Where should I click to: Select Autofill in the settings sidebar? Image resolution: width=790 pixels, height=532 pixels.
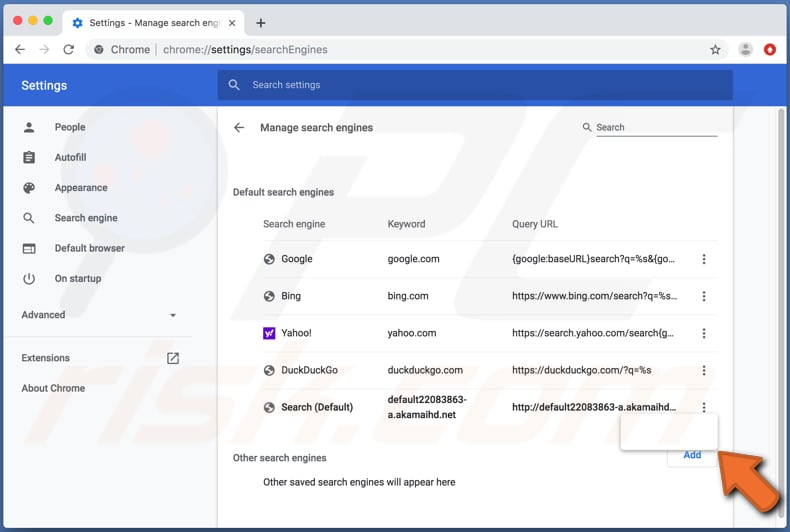[x=70, y=158]
